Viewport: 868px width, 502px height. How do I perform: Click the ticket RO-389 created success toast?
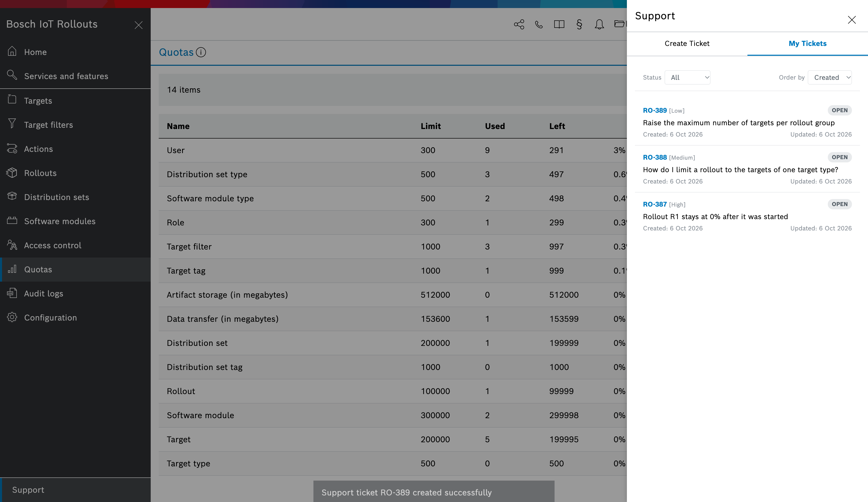434,492
